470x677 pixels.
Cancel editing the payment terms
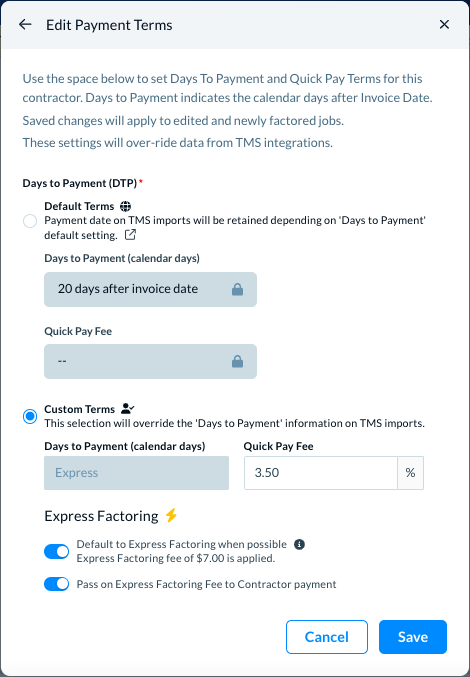coord(327,637)
